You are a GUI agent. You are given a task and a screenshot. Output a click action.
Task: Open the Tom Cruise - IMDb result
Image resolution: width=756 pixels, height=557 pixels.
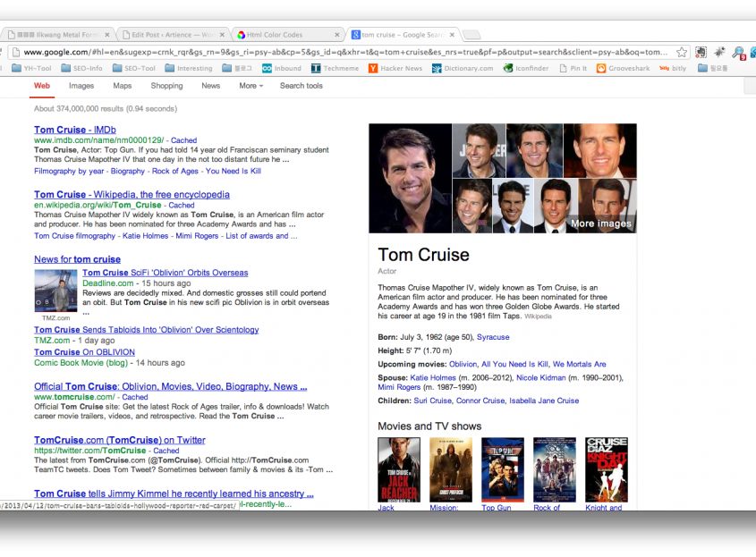[75, 130]
